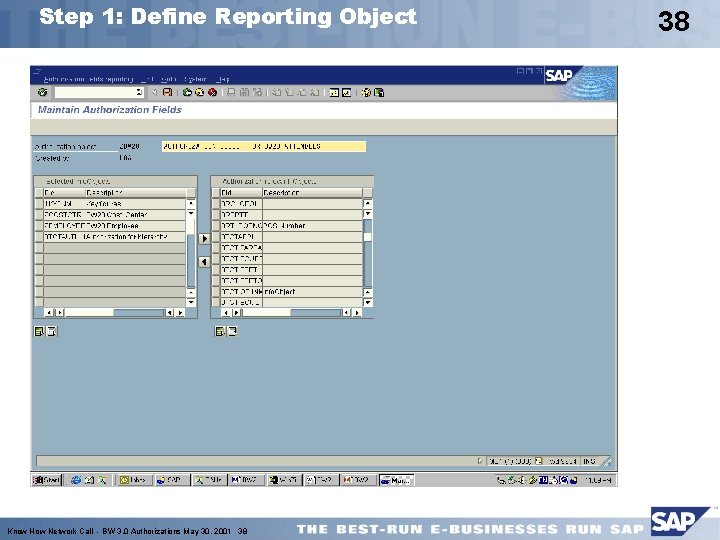
Task: Click the red Cancel icon
Action: coord(212,92)
